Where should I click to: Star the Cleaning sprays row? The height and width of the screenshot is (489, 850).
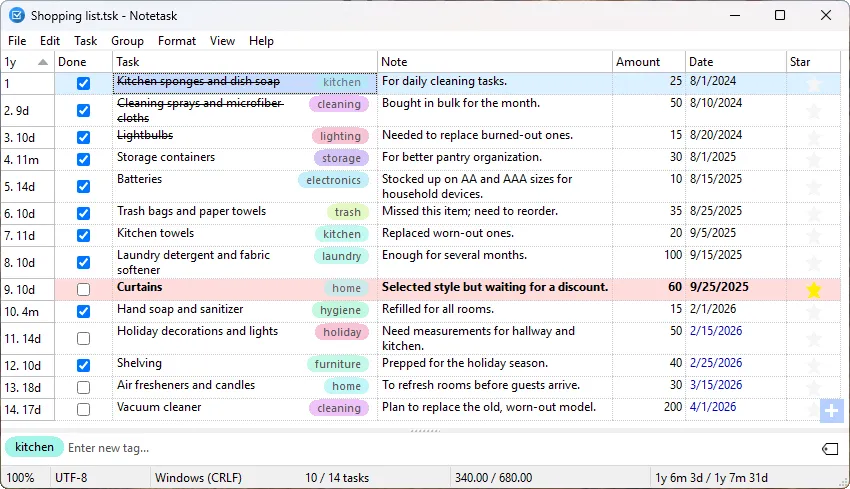pos(813,111)
